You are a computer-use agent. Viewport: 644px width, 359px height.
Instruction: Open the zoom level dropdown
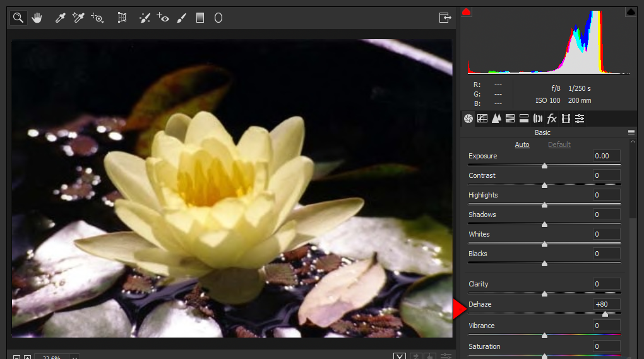click(x=75, y=358)
